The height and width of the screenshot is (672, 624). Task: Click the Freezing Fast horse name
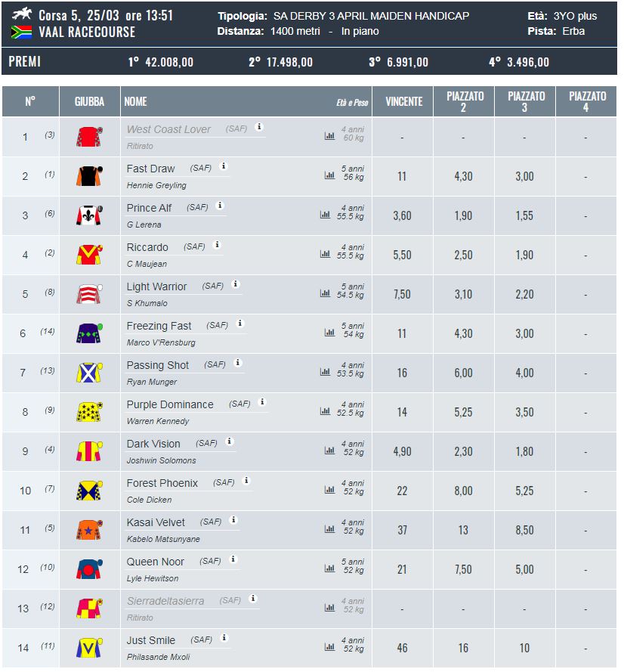coord(159,326)
